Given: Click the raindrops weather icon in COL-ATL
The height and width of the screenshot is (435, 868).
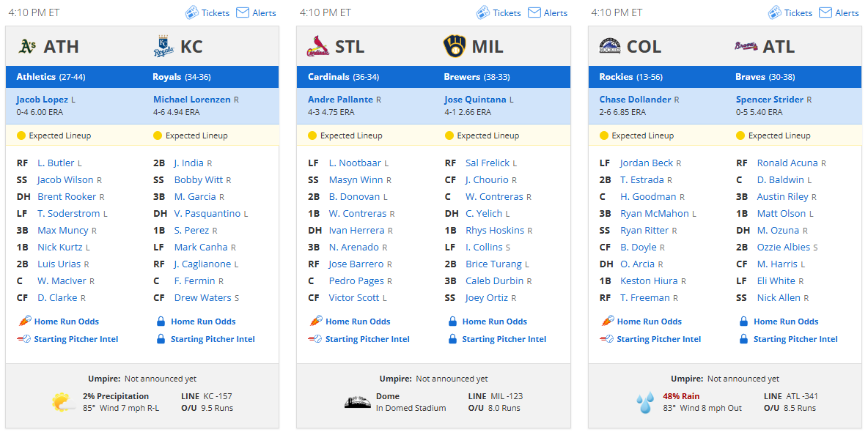Looking at the screenshot, I should click(645, 402).
